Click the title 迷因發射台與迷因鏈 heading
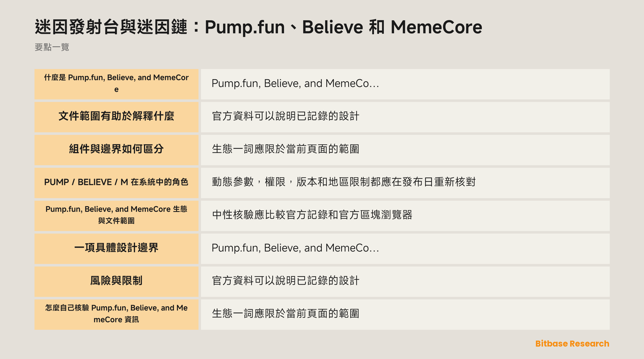Image resolution: width=644 pixels, height=359 pixels. 258,27
